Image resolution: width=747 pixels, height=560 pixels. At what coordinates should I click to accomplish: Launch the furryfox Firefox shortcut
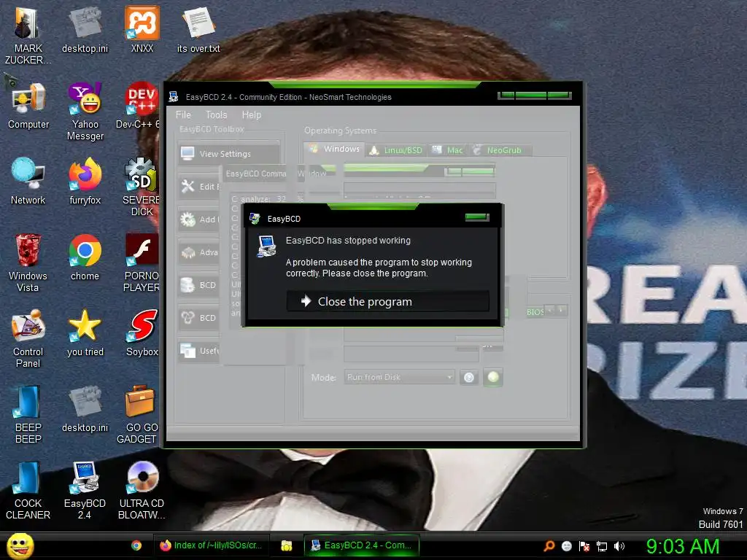85,182
